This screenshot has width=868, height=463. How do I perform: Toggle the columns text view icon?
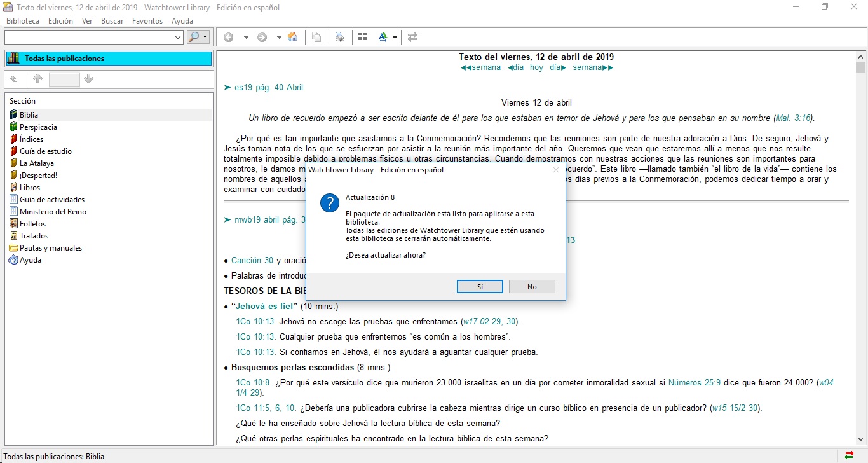point(363,37)
